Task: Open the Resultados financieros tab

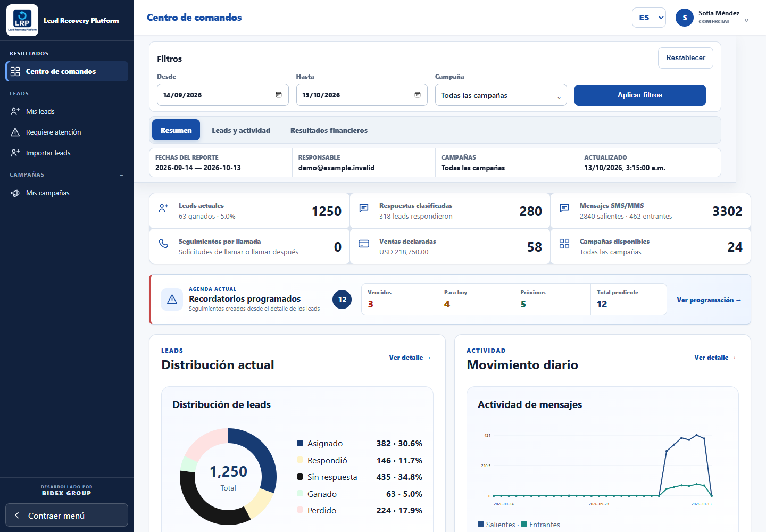Action: (329, 130)
